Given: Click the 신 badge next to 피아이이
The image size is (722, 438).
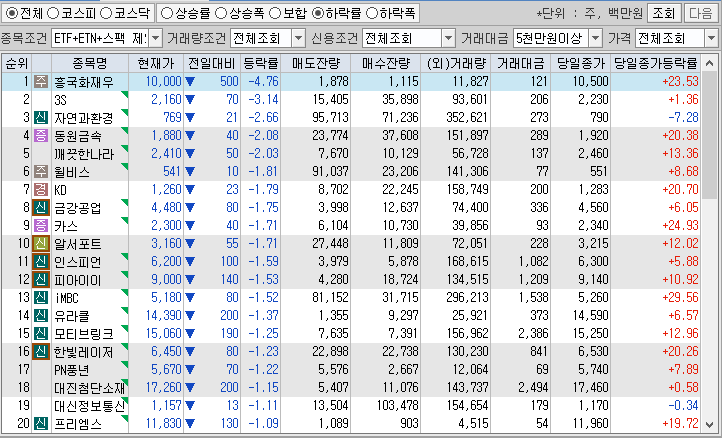Looking at the screenshot, I should (41, 280).
